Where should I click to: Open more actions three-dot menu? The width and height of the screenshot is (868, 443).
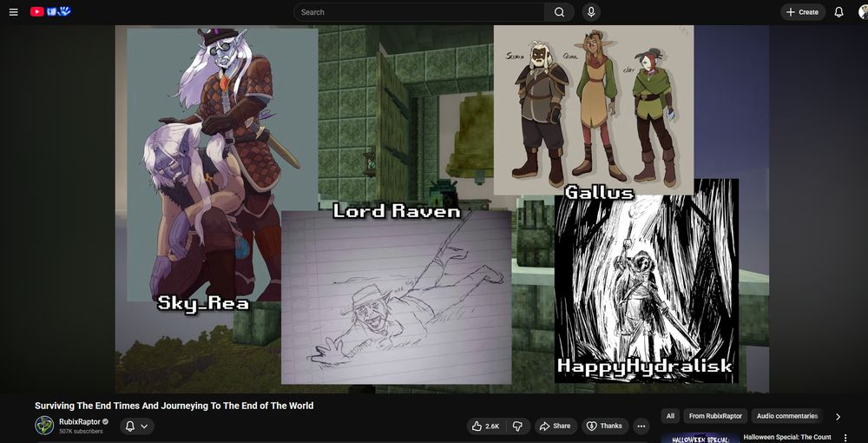[x=641, y=426]
